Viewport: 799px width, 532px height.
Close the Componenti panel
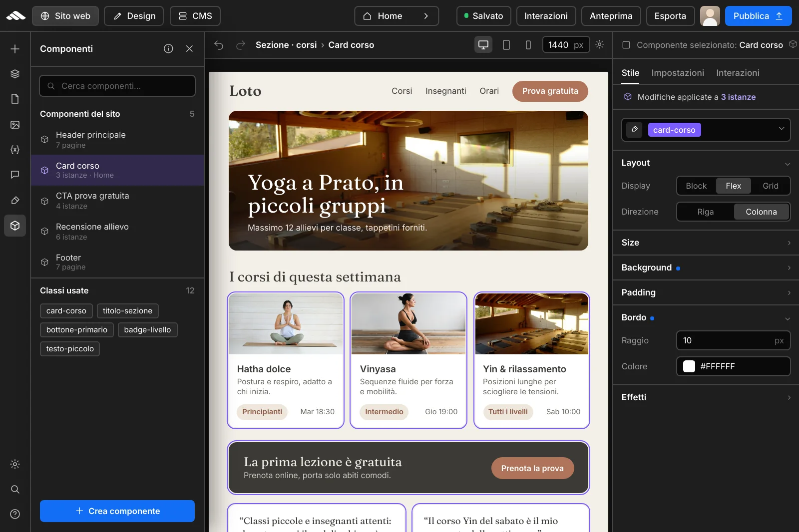click(189, 48)
